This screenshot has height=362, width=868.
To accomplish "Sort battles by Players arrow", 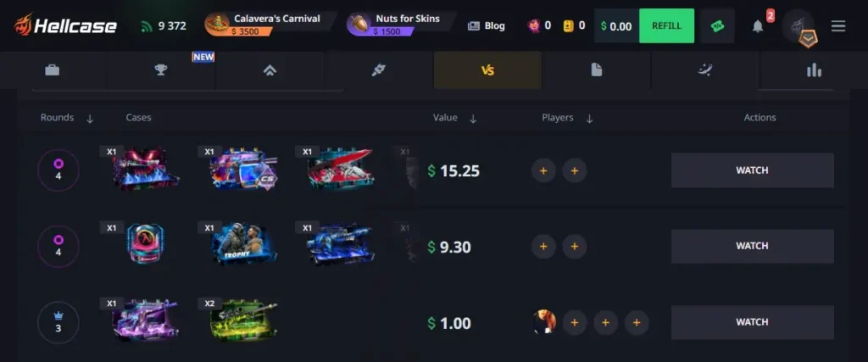I will [x=590, y=119].
